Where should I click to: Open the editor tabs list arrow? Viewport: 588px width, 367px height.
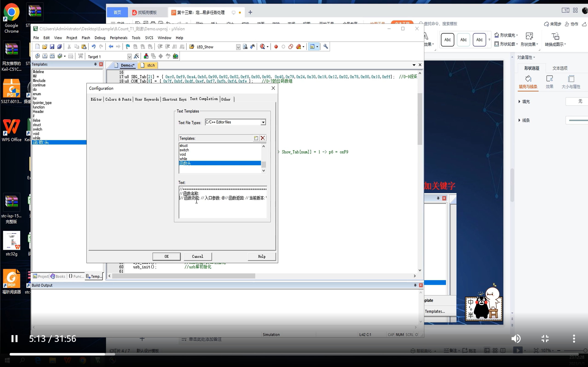[414, 65]
